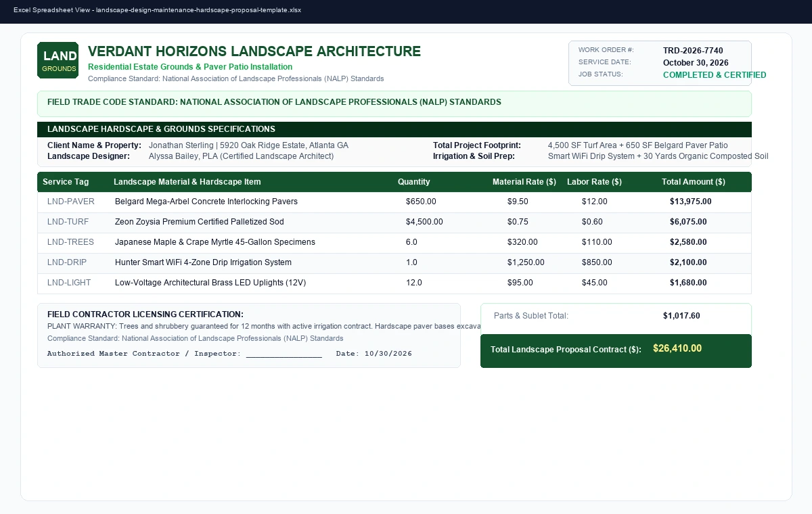Click Japanese Maple & Crape Myrtle item
This screenshot has width=812, height=514.
215,242
